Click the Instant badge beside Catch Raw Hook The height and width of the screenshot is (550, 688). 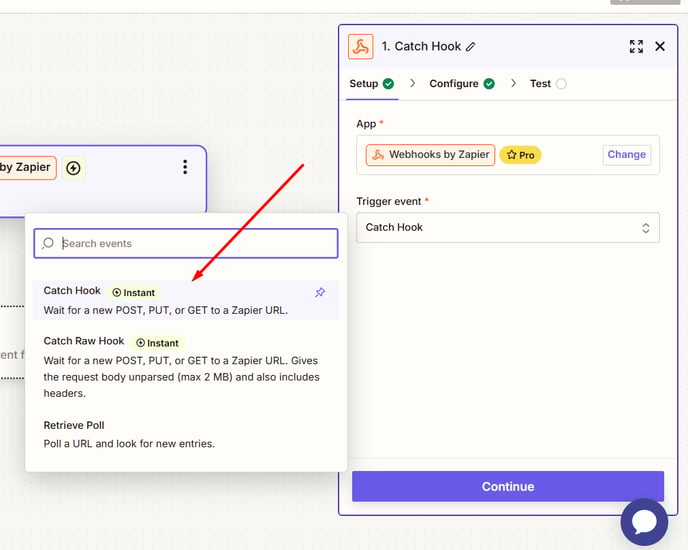tap(158, 343)
